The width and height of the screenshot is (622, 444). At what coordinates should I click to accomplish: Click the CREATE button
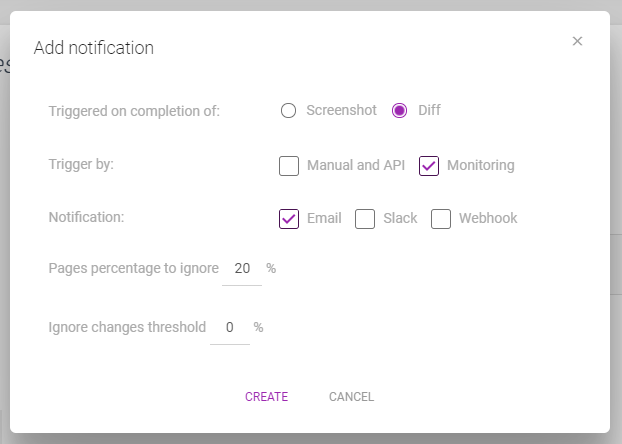[267, 396]
